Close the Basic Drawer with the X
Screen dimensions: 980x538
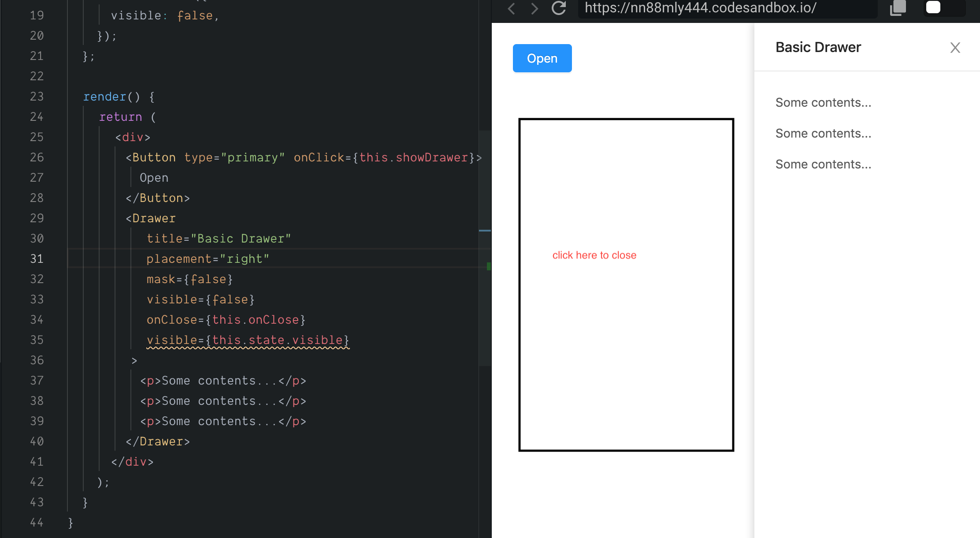click(955, 48)
